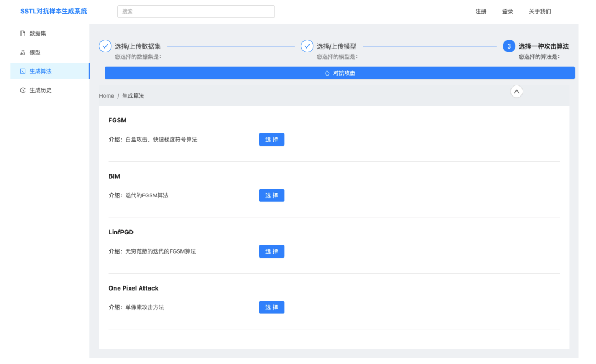Click the 选择/上传数据集 step title

pos(137,46)
